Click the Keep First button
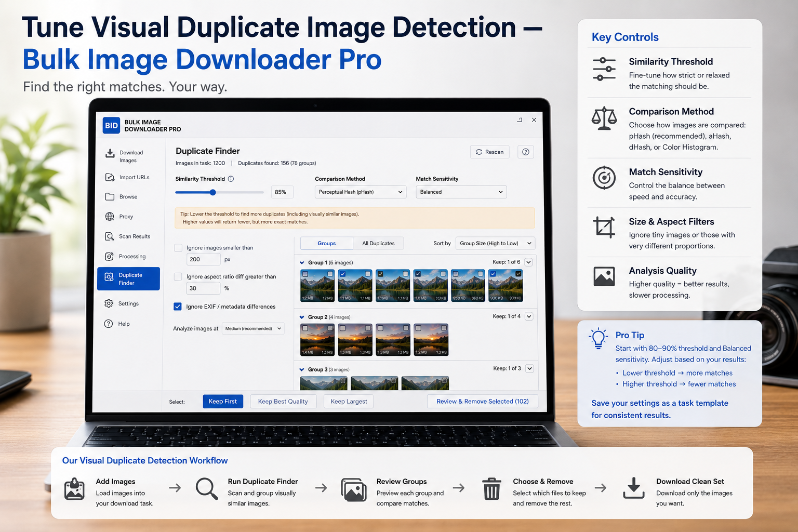The image size is (798, 532). click(223, 402)
